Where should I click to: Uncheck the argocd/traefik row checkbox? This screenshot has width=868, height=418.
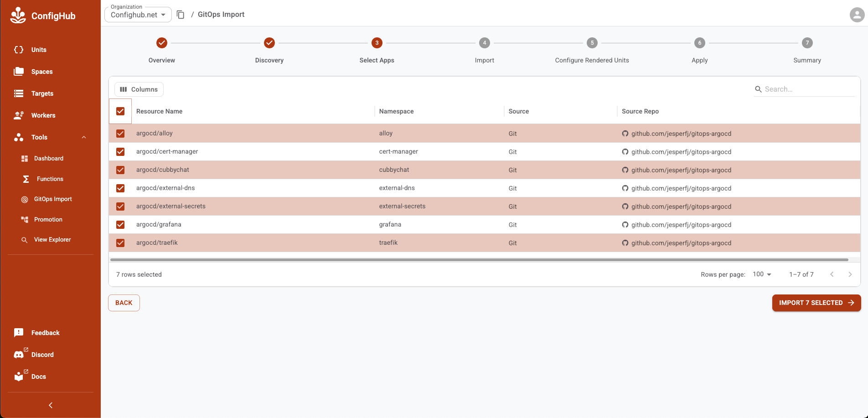120,243
